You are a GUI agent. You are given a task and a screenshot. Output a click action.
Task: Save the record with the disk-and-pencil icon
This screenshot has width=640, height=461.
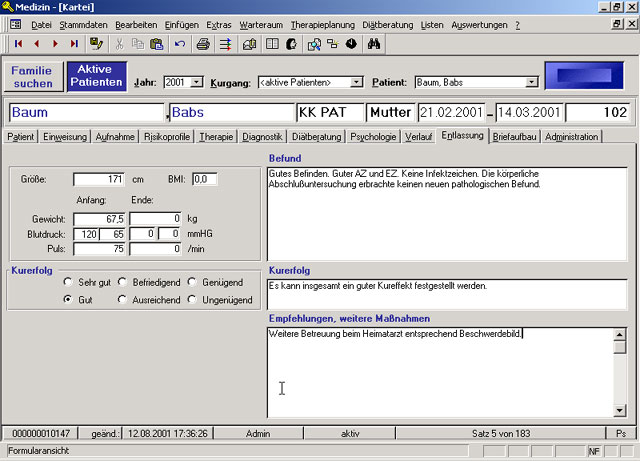(x=96, y=44)
